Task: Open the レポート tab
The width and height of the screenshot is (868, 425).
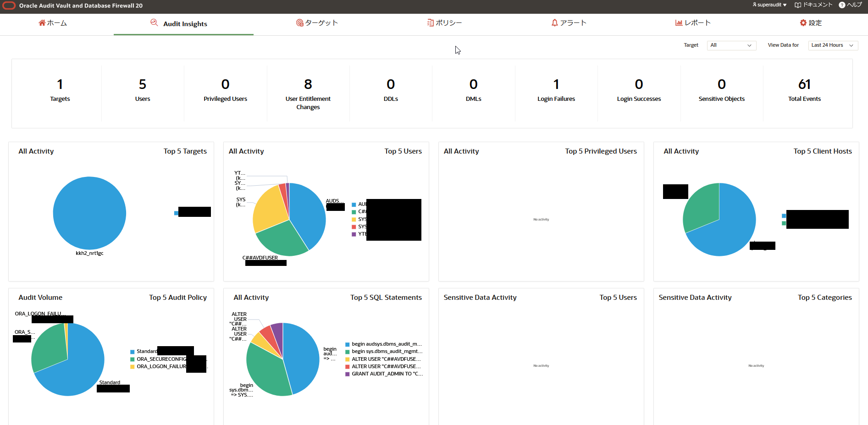Action: coord(693,23)
